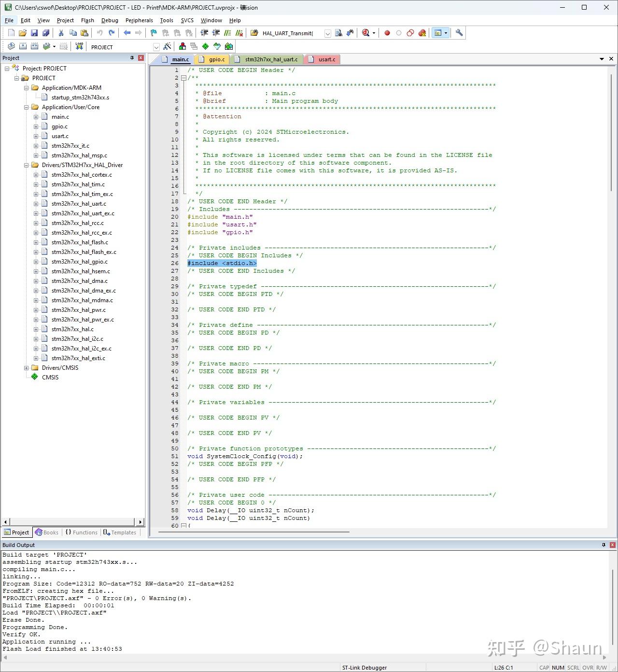Switch to the stm32h7xx_hal_uart.c editor tab
This screenshot has width=618, height=672.
pos(271,59)
